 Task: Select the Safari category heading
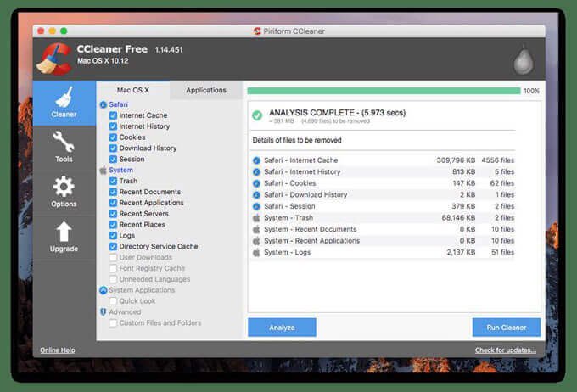pyautogui.click(x=119, y=104)
